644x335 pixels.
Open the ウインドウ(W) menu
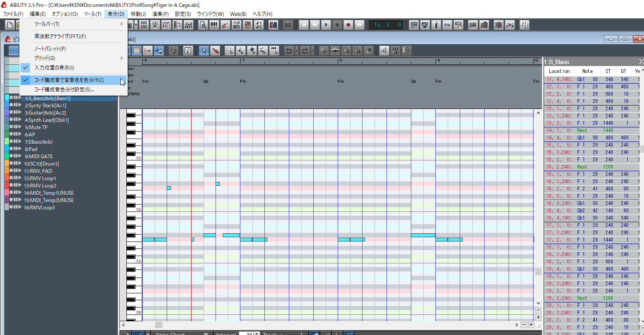tap(210, 14)
